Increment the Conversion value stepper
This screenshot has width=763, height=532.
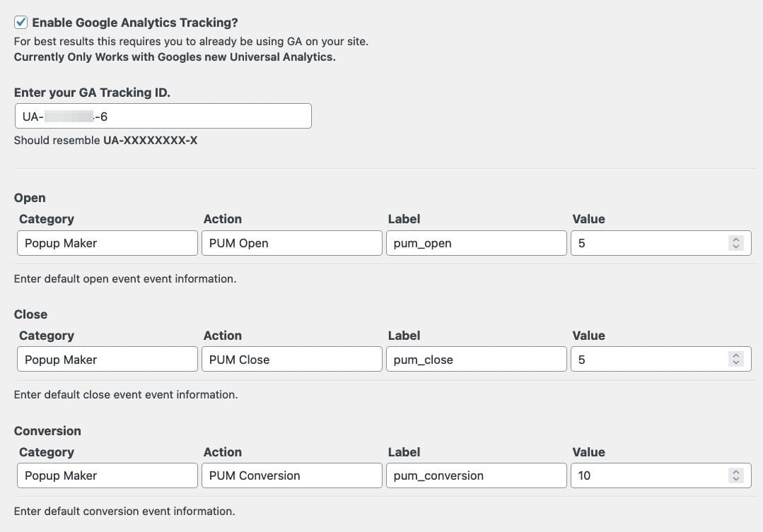(736, 471)
